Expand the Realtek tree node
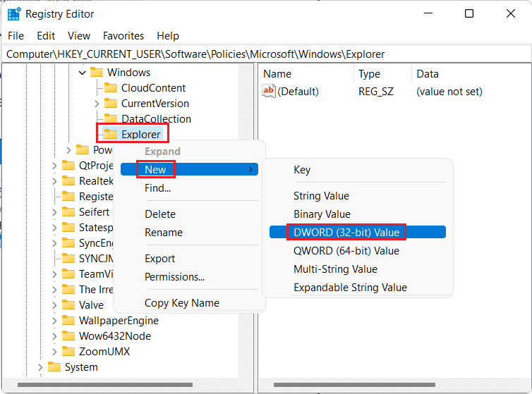 pyautogui.click(x=54, y=181)
